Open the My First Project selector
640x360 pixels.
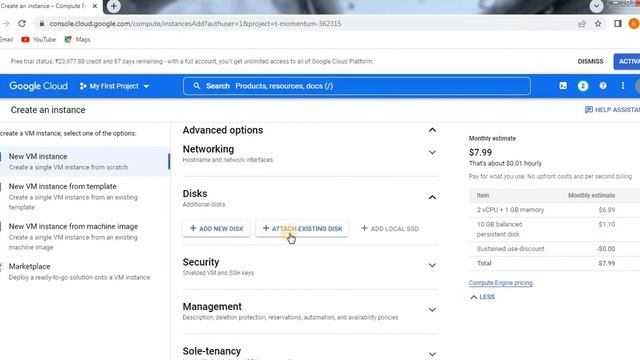tap(114, 86)
